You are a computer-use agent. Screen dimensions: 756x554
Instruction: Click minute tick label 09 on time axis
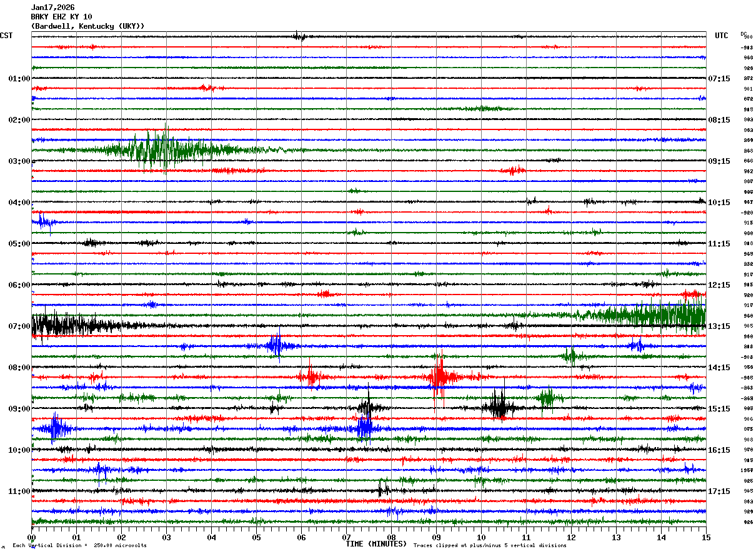click(x=436, y=538)
